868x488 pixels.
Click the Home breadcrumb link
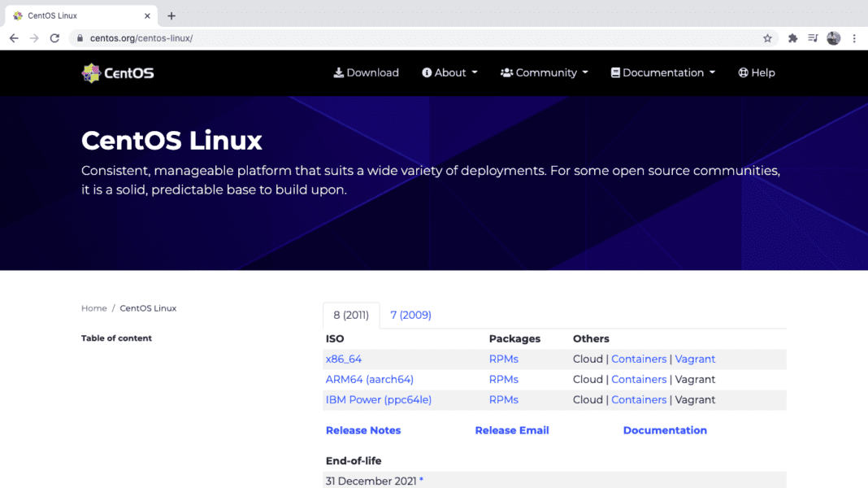click(93, 308)
